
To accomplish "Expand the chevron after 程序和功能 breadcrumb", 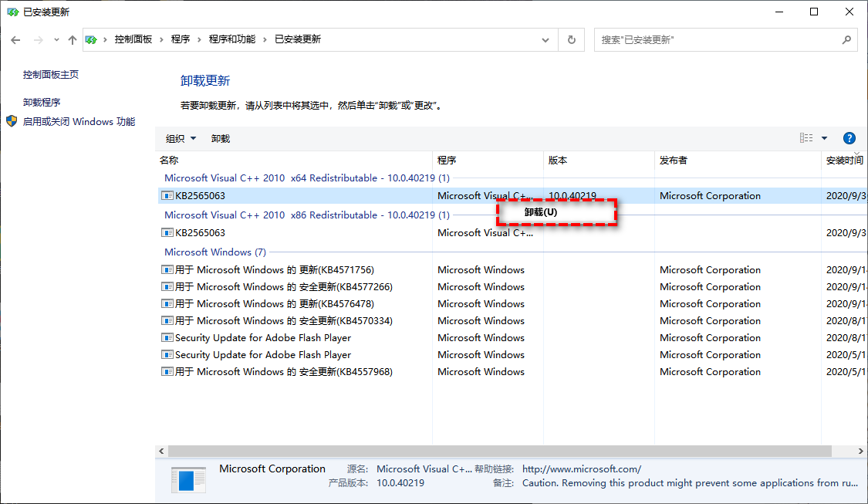I will point(265,40).
